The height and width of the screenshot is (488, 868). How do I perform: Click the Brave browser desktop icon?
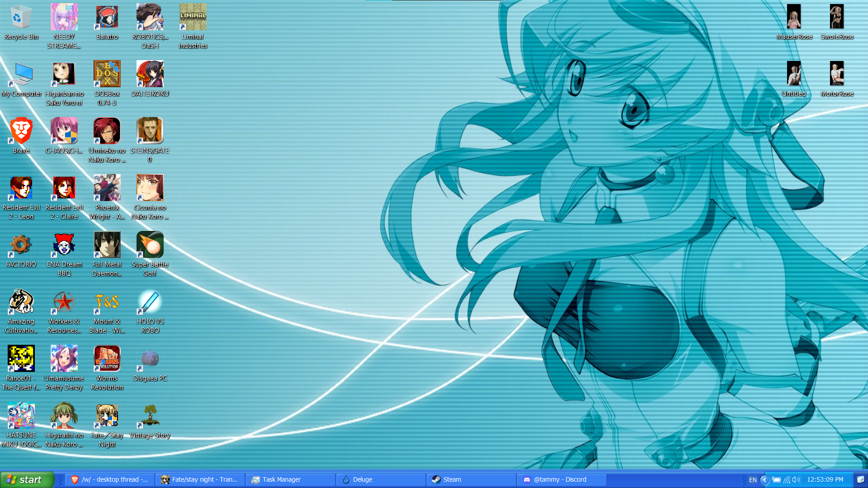[21, 131]
